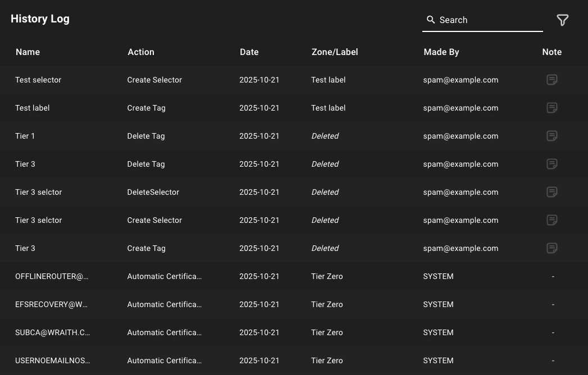This screenshot has width=588, height=375.
Task: Click the Name column header
Action: click(x=28, y=52)
